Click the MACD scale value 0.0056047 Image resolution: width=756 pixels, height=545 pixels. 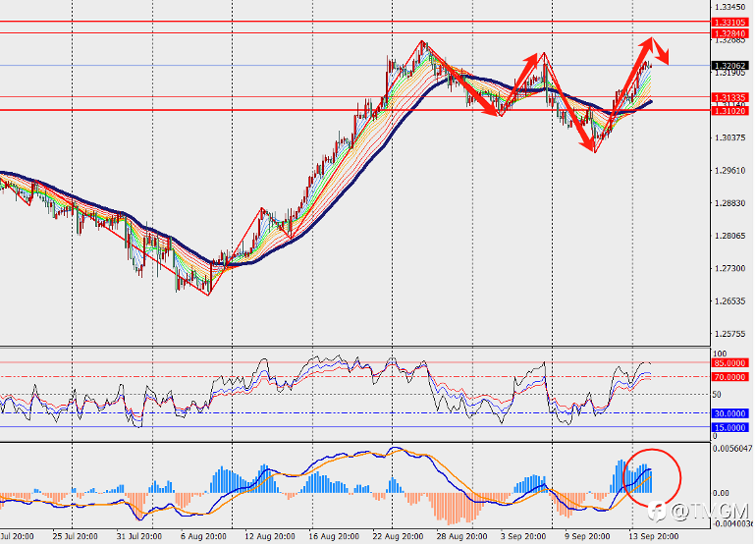[732, 449]
